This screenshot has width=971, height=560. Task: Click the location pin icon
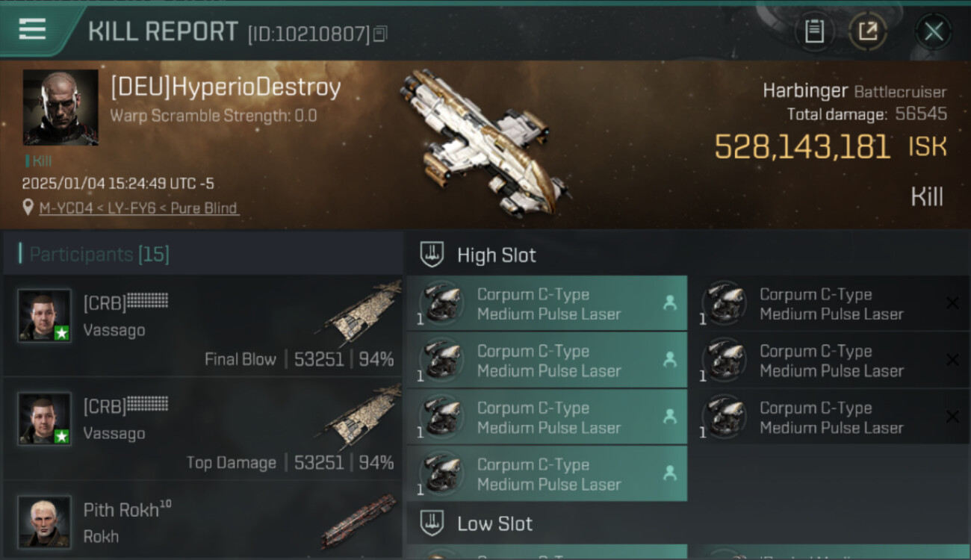28,208
